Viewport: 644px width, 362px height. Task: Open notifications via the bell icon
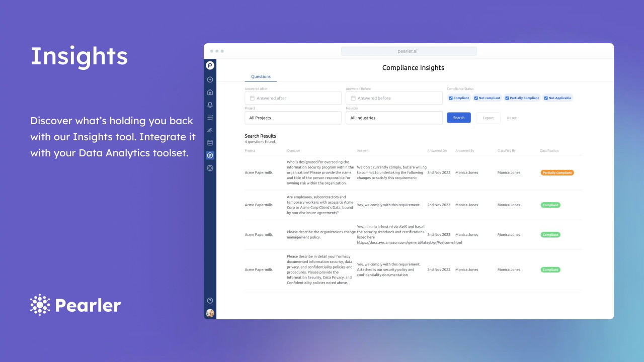210,105
